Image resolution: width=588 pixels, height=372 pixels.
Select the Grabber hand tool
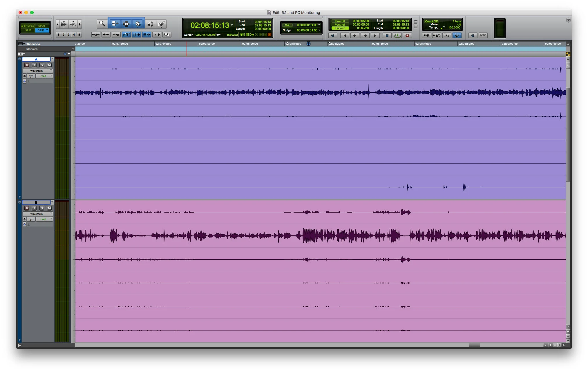tap(138, 24)
